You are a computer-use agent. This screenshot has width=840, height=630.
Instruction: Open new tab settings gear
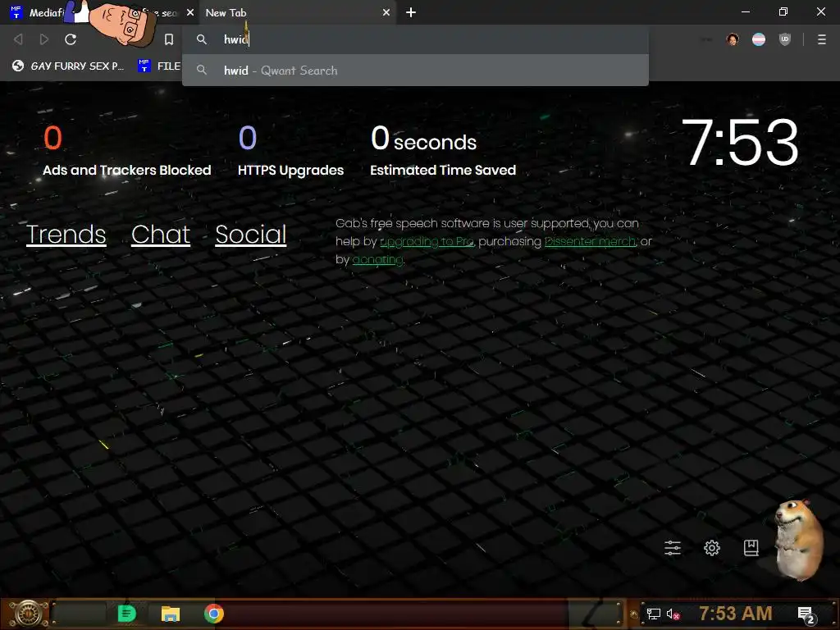(712, 547)
